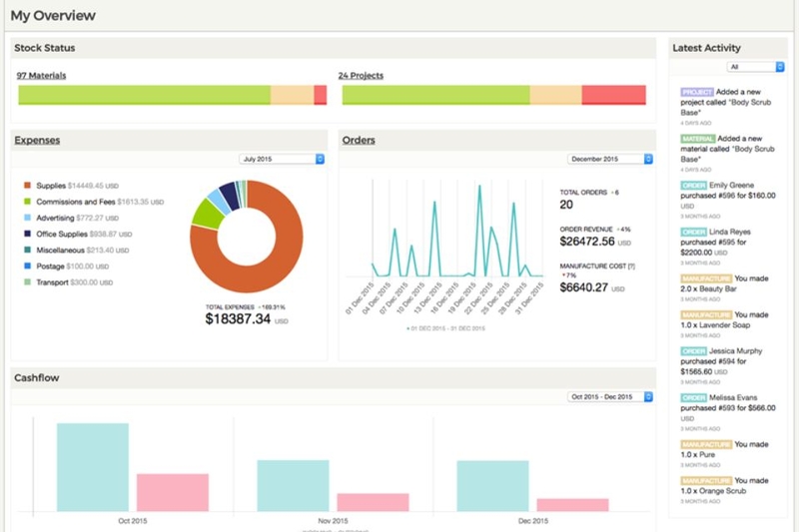This screenshot has width=799, height=532.
Task: Click the green segment of Materials stock bar
Action: tap(144, 95)
